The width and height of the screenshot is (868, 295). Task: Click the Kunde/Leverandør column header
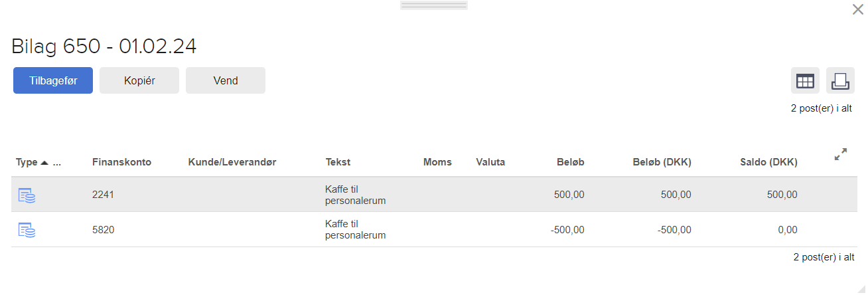tap(232, 162)
